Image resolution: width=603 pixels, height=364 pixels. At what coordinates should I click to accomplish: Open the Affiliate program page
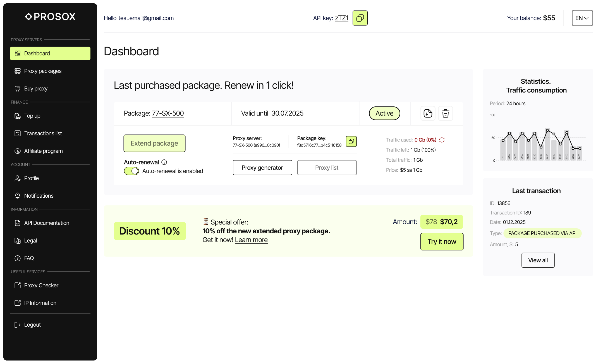point(43,151)
